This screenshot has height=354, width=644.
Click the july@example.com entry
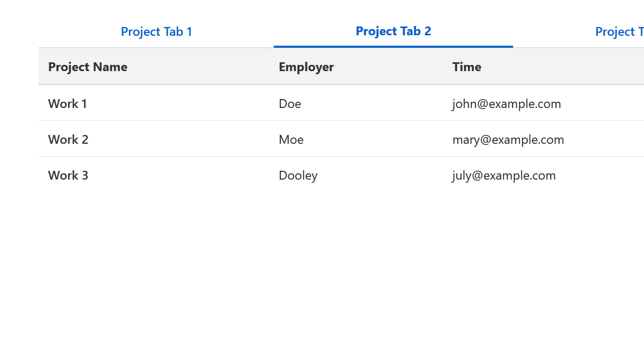click(504, 175)
